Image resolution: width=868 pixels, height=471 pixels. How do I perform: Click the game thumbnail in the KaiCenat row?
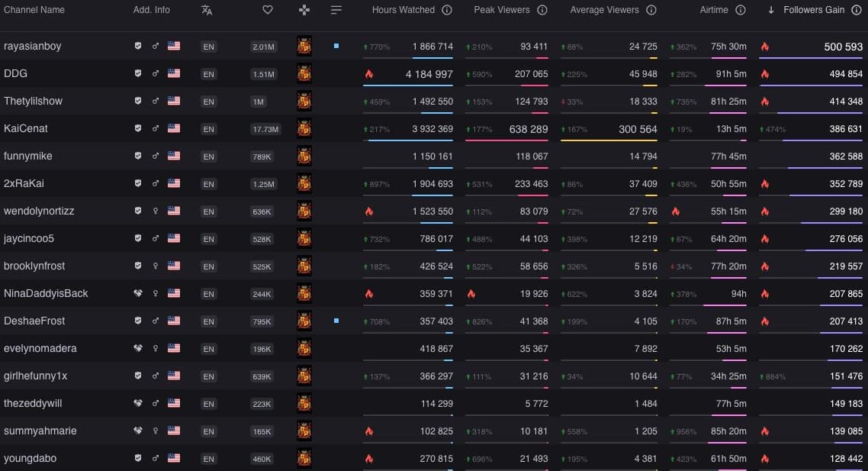[x=304, y=129]
